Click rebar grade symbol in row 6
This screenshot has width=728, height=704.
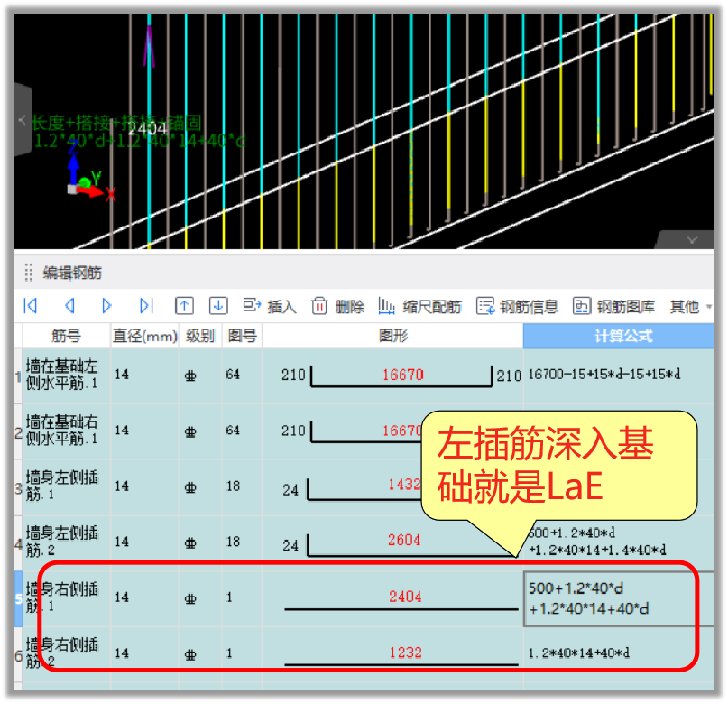coord(190,654)
